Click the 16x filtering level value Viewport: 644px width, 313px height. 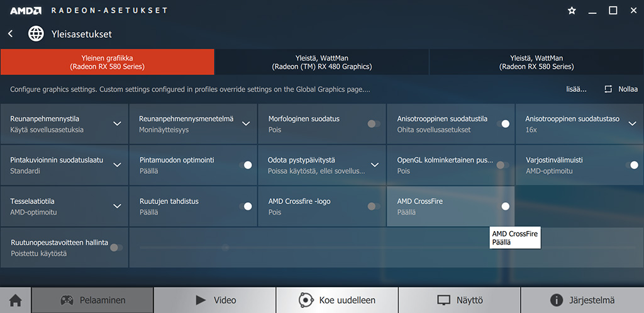coord(531,130)
